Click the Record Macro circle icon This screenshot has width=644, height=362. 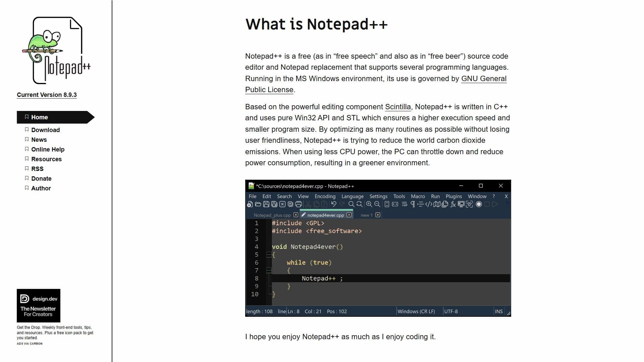479,204
